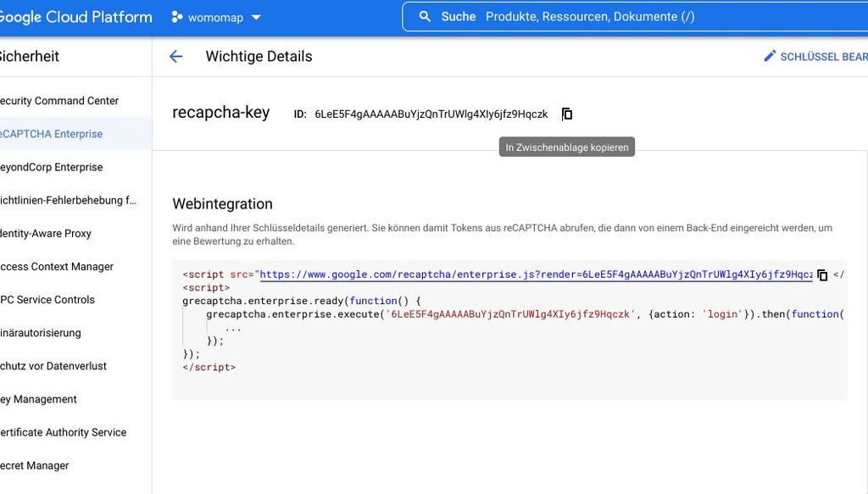This screenshot has width=868, height=494.
Task: Click the closing </script> tag line
Action: tap(209, 367)
